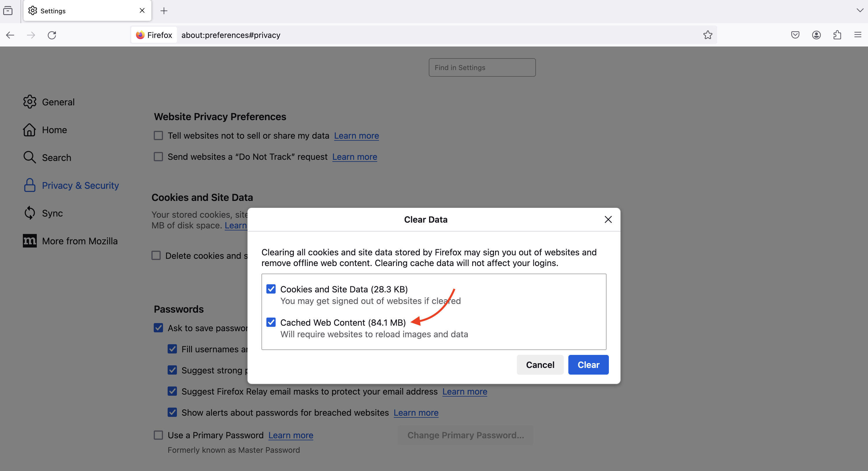Click the Sync arrows icon in sidebar
Screen dimensions: 868x471
pyautogui.click(x=30, y=213)
